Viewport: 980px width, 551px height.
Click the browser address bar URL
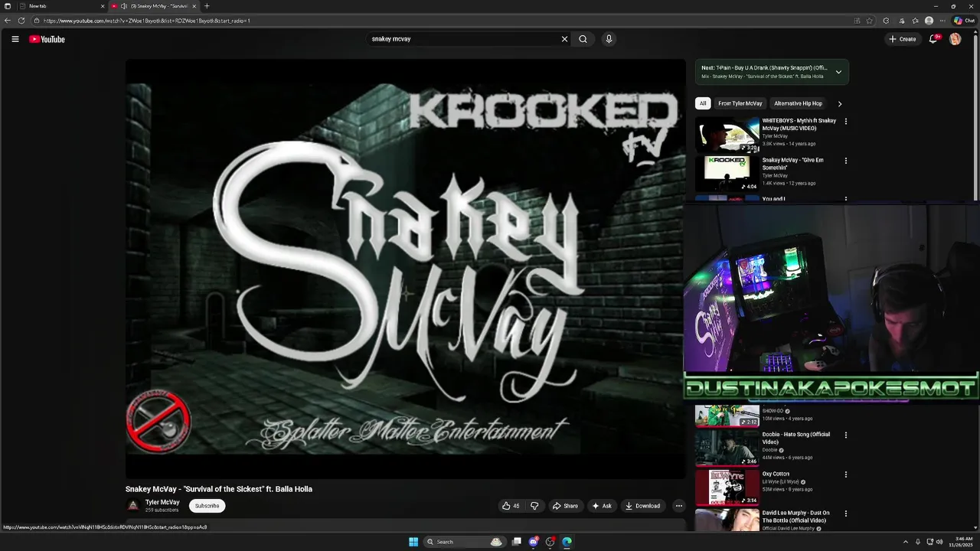point(147,21)
